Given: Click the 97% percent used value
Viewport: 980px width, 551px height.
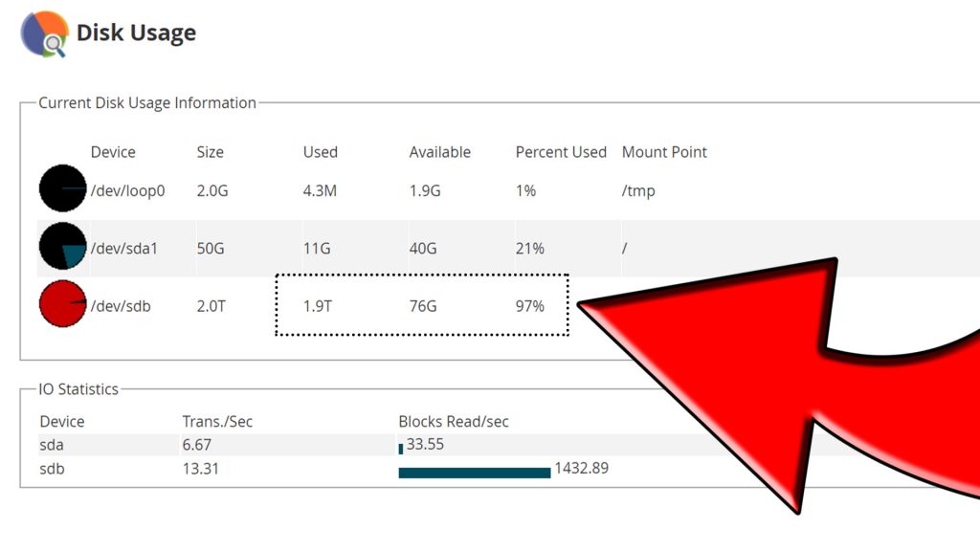Looking at the screenshot, I should point(529,306).
